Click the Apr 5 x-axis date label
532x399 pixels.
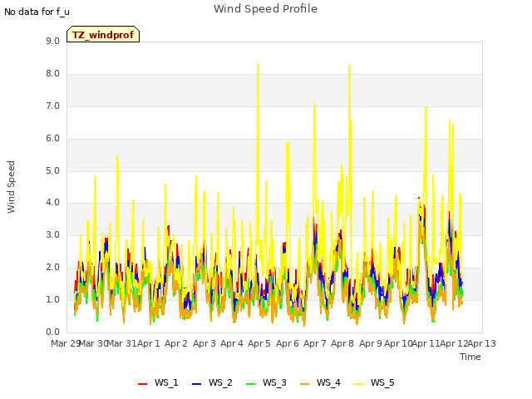[x=259, y=343]
